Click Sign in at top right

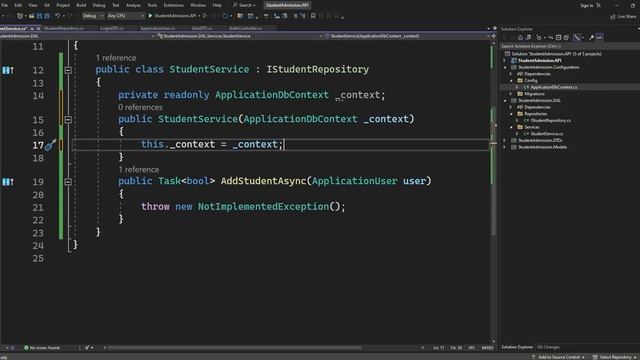pyautogui.click(x=587, y=5)
